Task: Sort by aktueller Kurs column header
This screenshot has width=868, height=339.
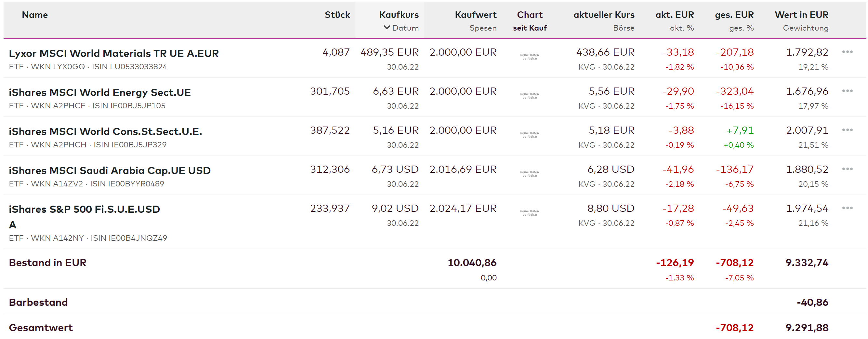Action: pos(603,15)
